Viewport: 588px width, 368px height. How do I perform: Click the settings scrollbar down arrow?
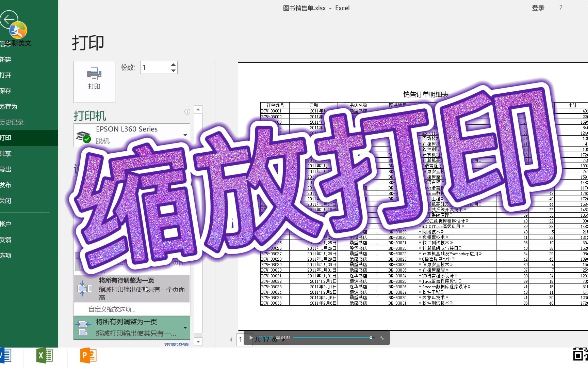pyautogui.click(x=198, y=341)
